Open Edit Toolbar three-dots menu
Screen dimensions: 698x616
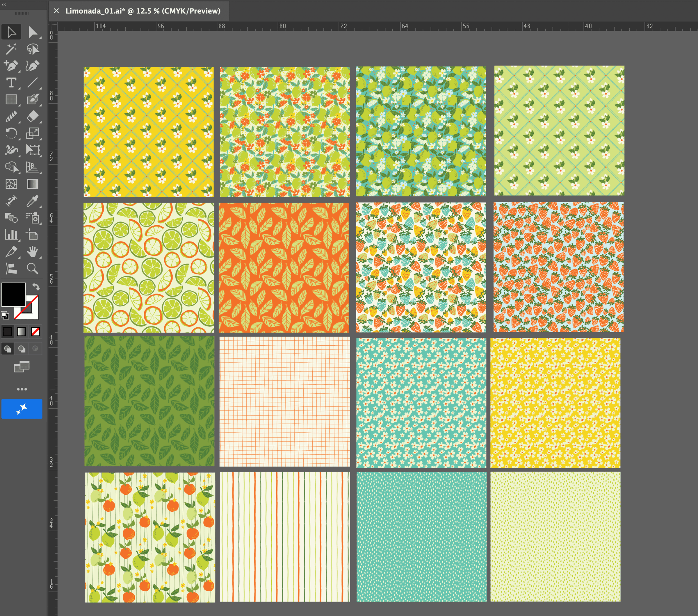click(22, 389)
